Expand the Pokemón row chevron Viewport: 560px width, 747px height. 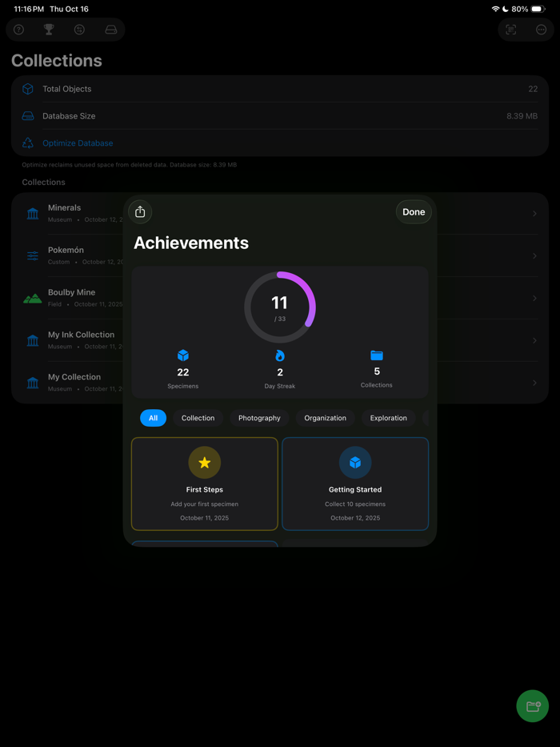534,256
